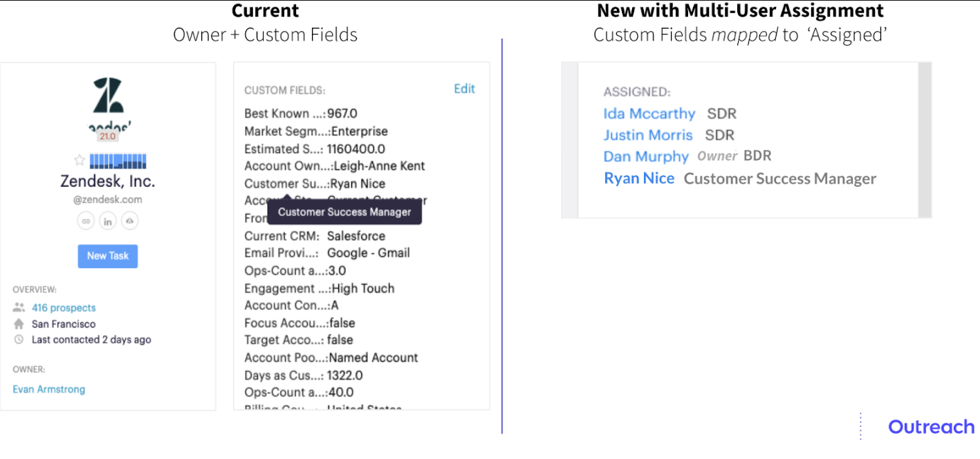980x459 pixels.
Task: Click the people icon next to 416 prospects
Action: (x=17, y=307)
